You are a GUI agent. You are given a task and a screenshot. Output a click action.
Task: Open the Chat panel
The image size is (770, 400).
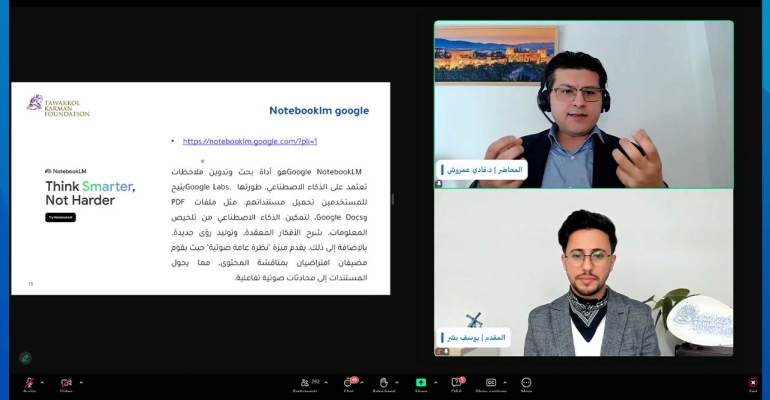coord(349,382)
